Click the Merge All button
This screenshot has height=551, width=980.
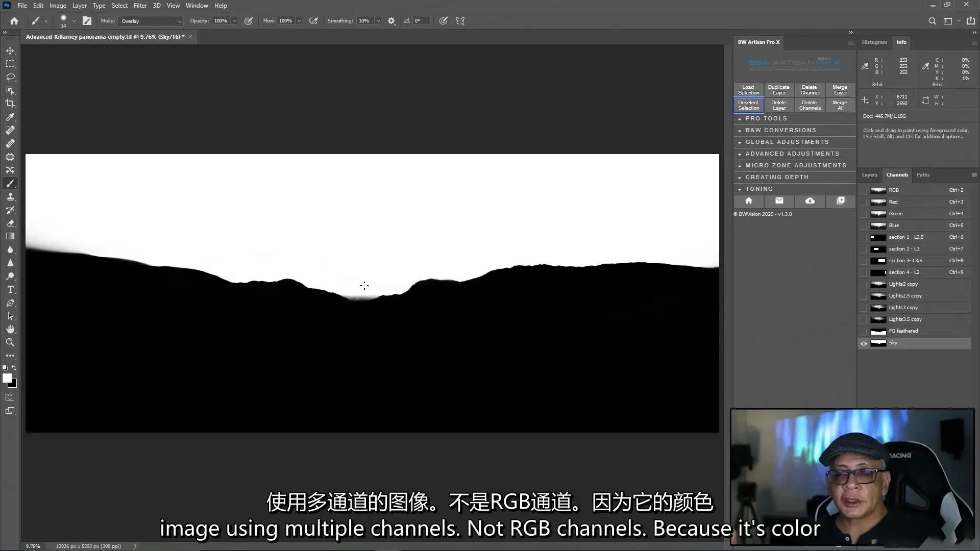tap(840, 105)
